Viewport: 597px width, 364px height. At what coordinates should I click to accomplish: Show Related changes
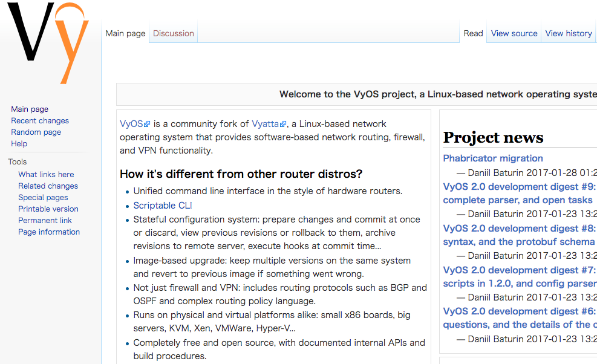48,186
